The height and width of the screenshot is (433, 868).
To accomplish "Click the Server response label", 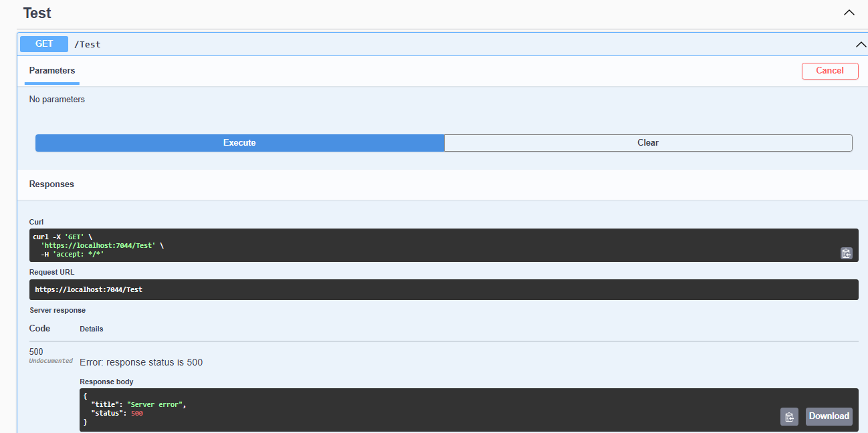I will click(58, 310).
